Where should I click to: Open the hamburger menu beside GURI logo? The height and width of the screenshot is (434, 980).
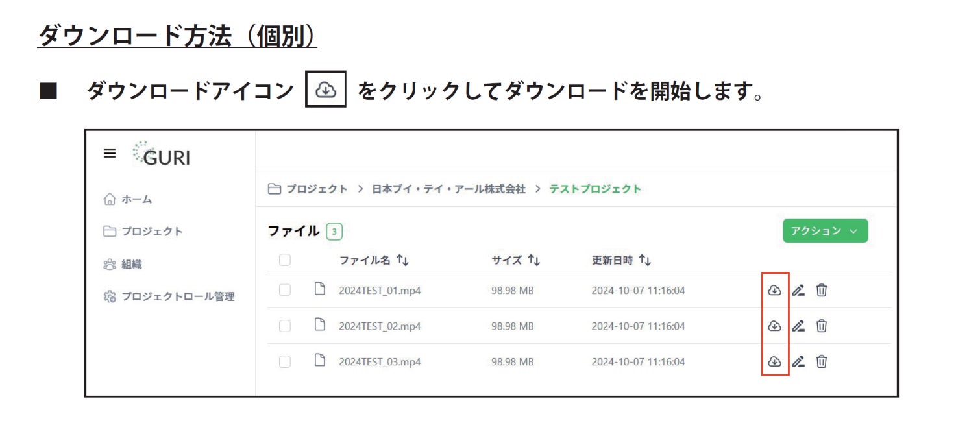110,154
